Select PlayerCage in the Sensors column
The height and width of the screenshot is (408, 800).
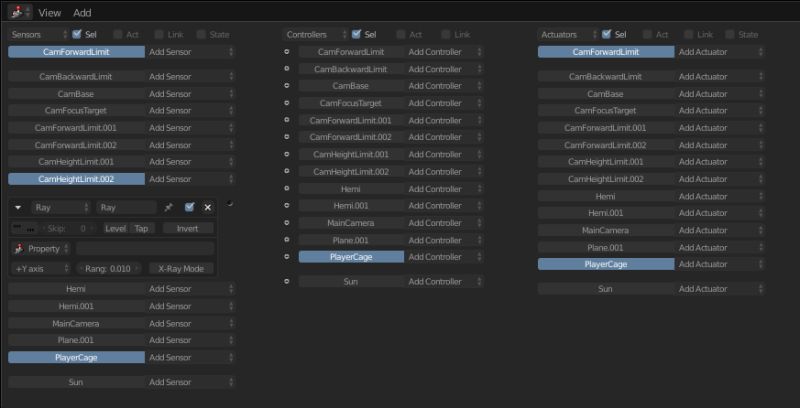pyautogui.click(x=77, y=358)
